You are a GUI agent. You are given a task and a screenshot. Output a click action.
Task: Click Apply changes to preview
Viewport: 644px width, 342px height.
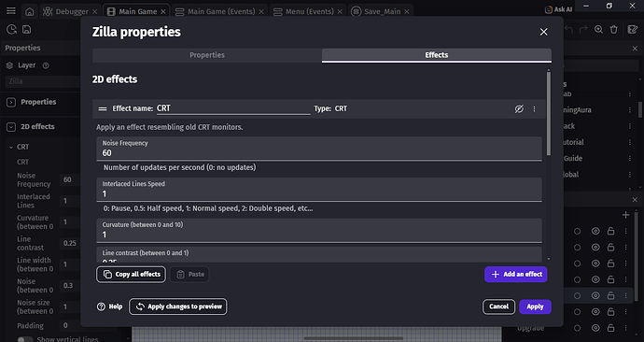pyautogui.click(x=178, y=306)
